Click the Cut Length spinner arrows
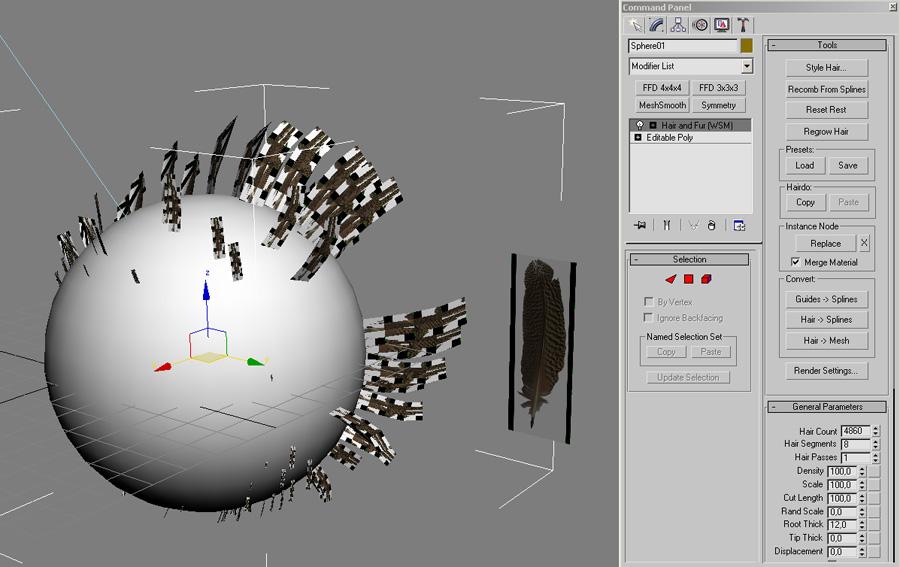Viewport: 900px width, 567px height. pos(862,498)
